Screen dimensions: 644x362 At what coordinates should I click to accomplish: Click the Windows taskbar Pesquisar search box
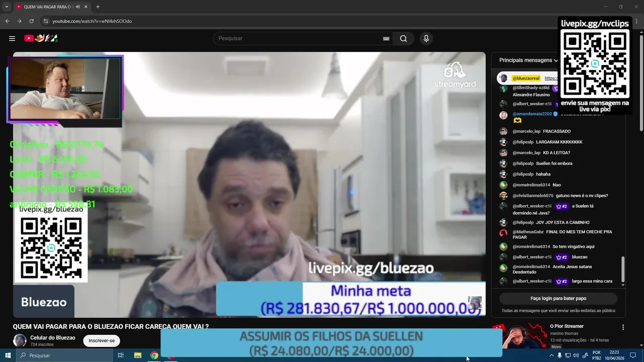pyautogui.click(x=64, y=355)
